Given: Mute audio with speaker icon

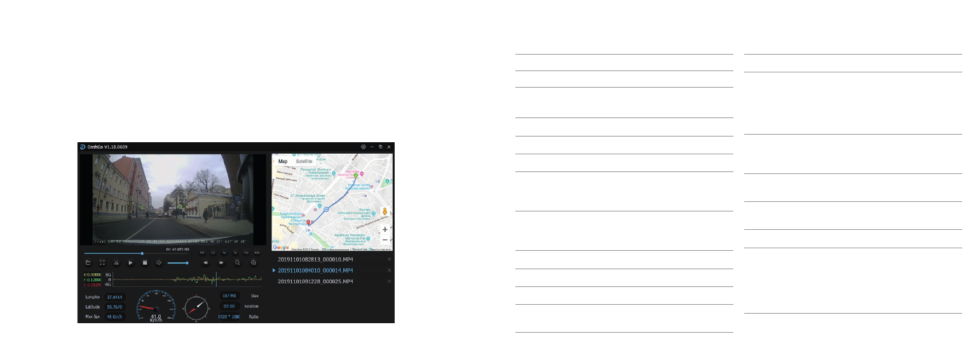Looking at the screenshot, I should [159, 262].
